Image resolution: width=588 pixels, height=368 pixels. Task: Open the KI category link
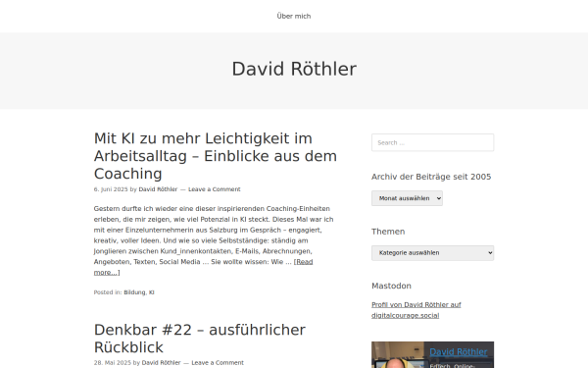coord(152,292)
